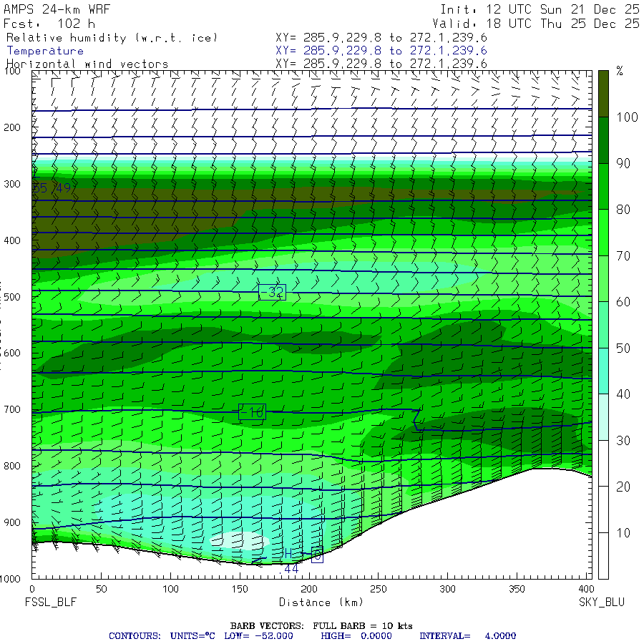
Task: Click the darkest olive colorbar segment above 100
Action: click(603, 93)
